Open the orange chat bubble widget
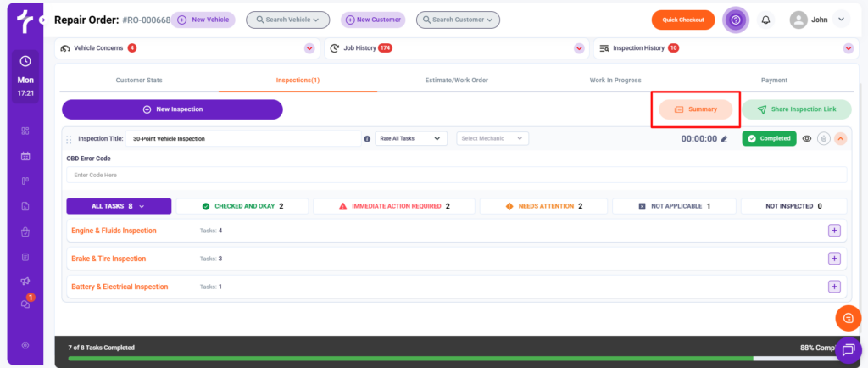This screenshot has height=368, width=868. (848, 318)
